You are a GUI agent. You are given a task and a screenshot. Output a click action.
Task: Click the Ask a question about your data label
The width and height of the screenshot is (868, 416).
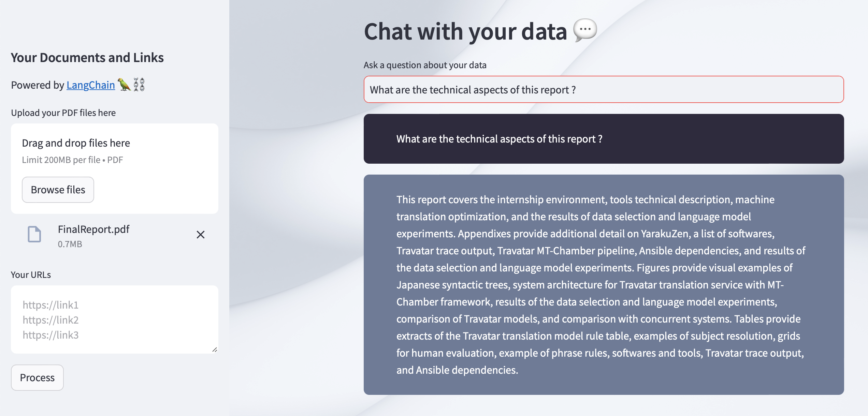coord(425,65)
